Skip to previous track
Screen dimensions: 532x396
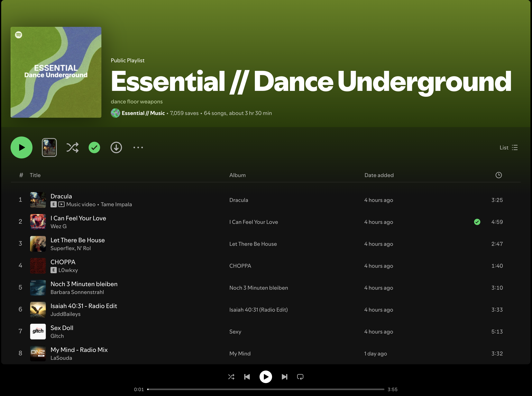(x=247, y=377)
